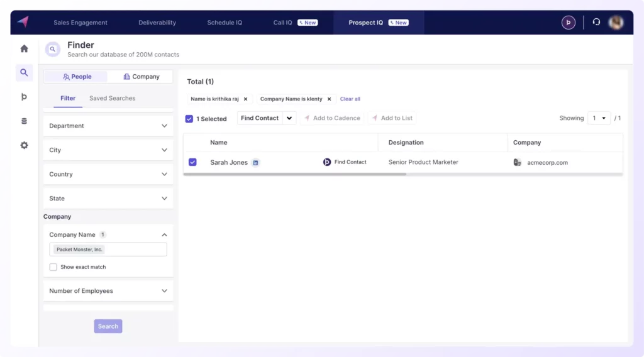Click the Name column header

[218, 143]
